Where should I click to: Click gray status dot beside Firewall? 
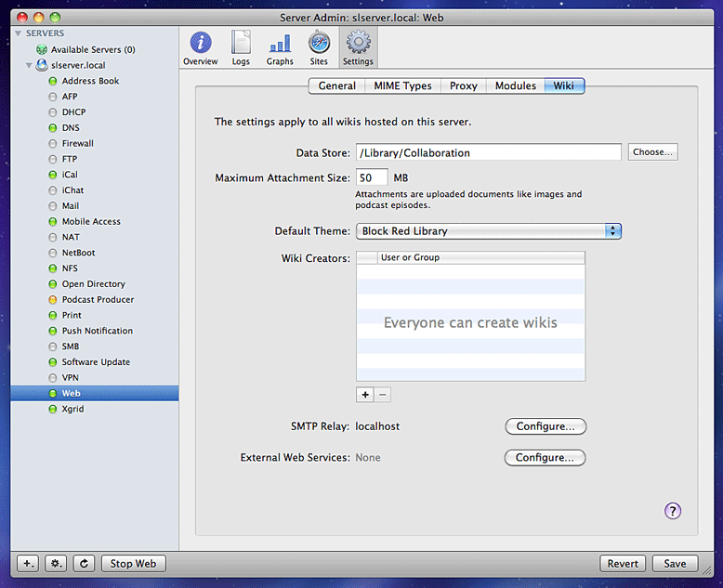53,143
